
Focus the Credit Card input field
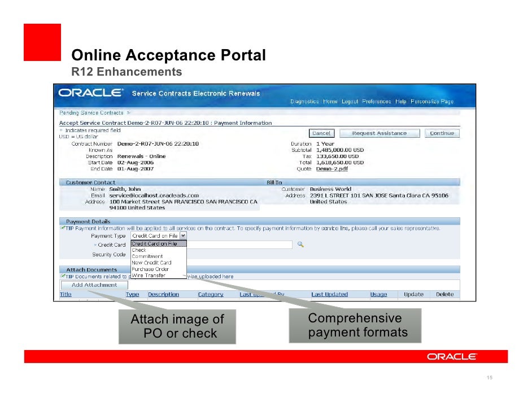239,244
